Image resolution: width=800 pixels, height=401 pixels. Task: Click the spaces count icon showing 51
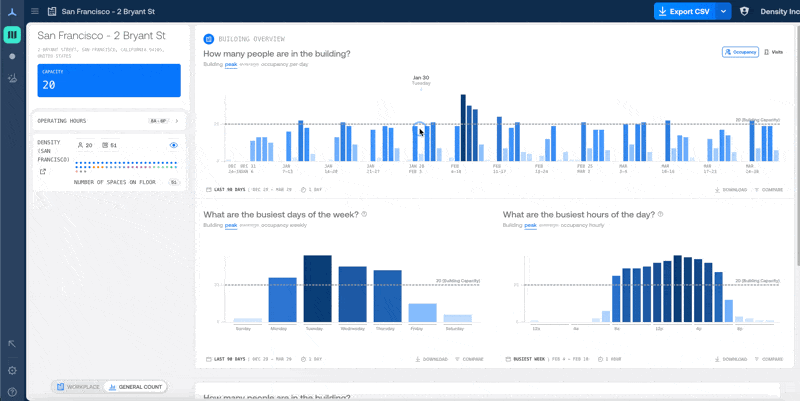click(105, 145)
